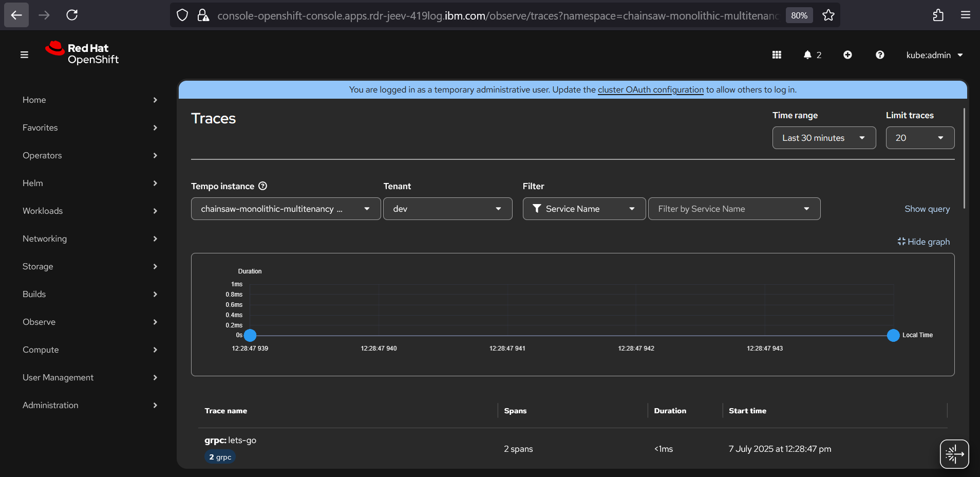Open the Time range dropdown
This screenshot has width=980, height=477.
(823, 138)
